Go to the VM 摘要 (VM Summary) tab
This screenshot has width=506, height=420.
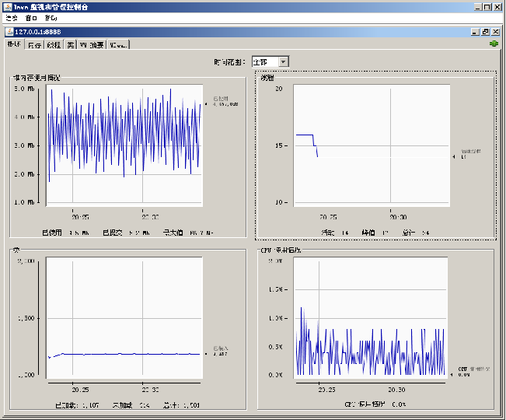(92, 45)
